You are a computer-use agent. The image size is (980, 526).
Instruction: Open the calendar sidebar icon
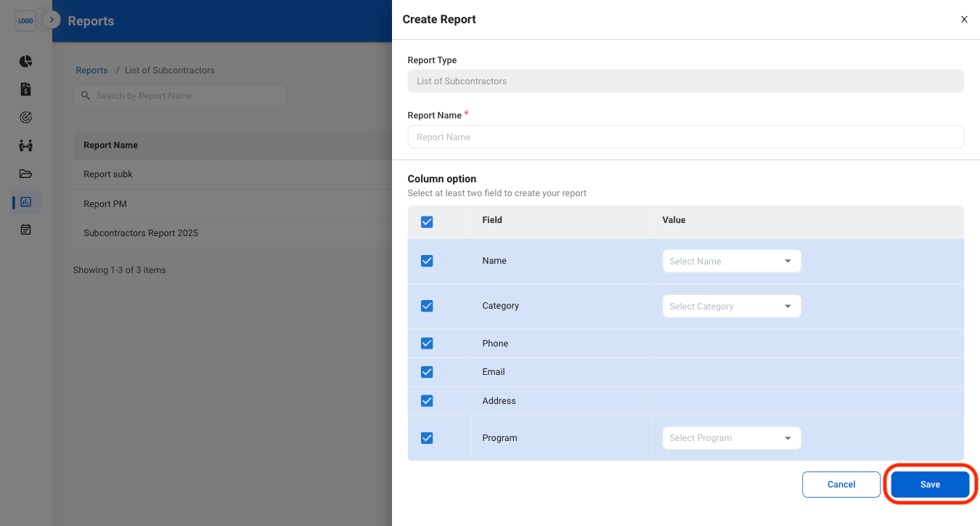click(x=25, y=230)
